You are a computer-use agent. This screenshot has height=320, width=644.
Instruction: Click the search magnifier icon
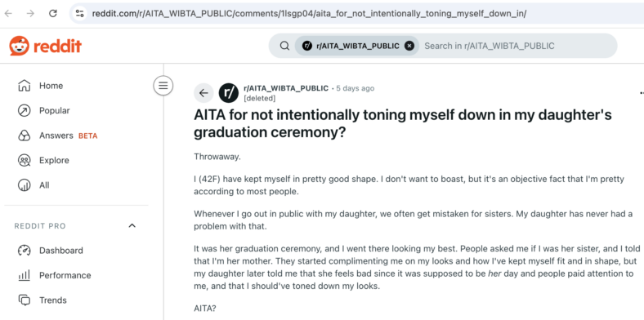pyautogui.click(x=284, y=46)
